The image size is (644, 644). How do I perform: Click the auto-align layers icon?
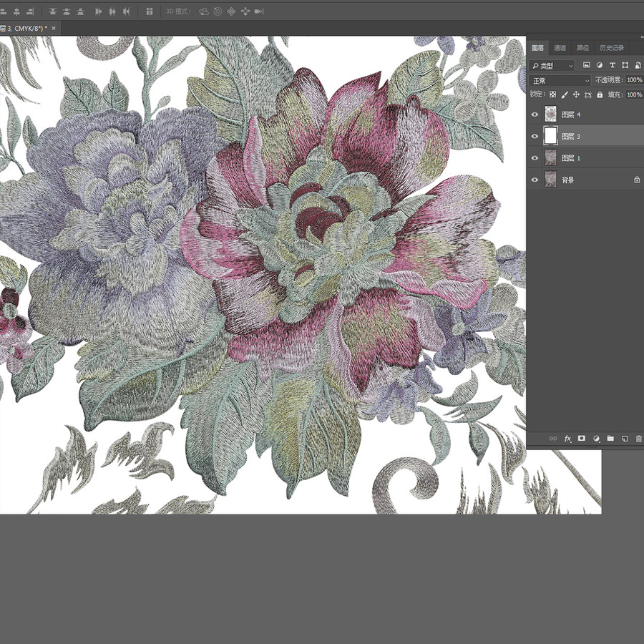150,11
